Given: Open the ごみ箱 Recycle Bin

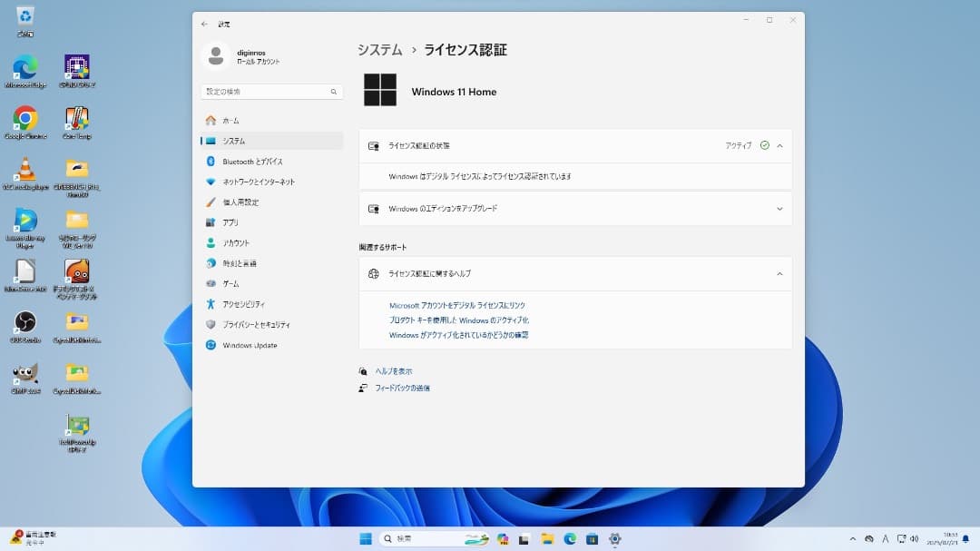Looking at the screenshot, I should point(24,18).
